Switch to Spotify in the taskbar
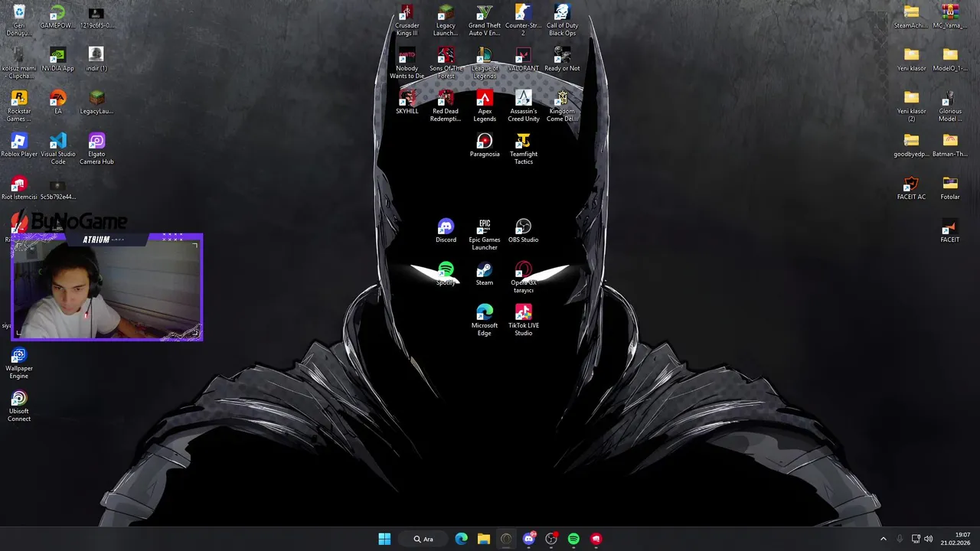Screen dimensions: 980x551 573,539
